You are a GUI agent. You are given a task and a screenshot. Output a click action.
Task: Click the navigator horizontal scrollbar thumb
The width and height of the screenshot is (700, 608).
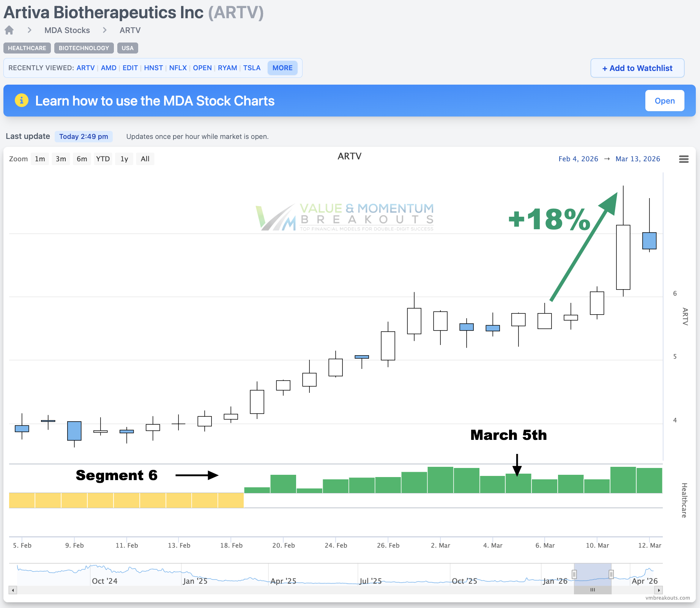[x=593, y=590]
